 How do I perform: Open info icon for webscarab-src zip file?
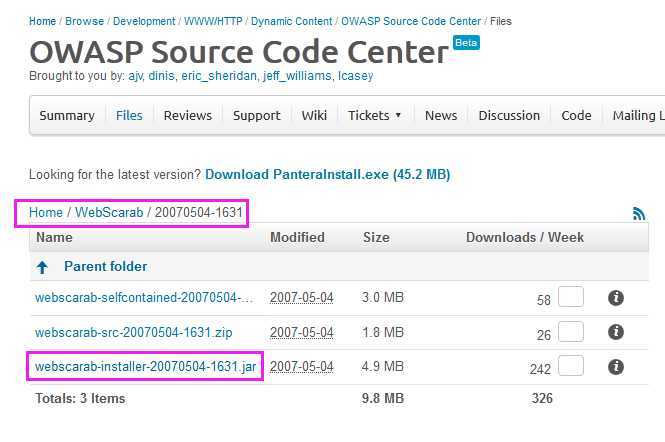(616, 332)
